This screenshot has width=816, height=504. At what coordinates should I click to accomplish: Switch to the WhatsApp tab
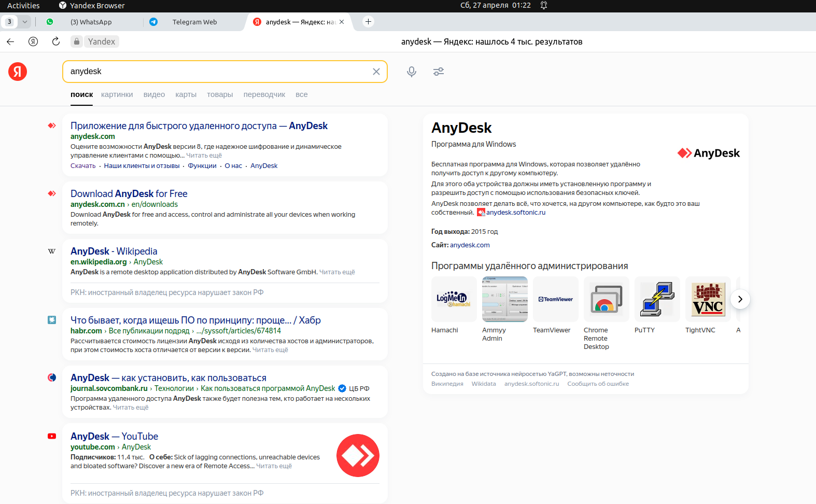coord(91,22)
